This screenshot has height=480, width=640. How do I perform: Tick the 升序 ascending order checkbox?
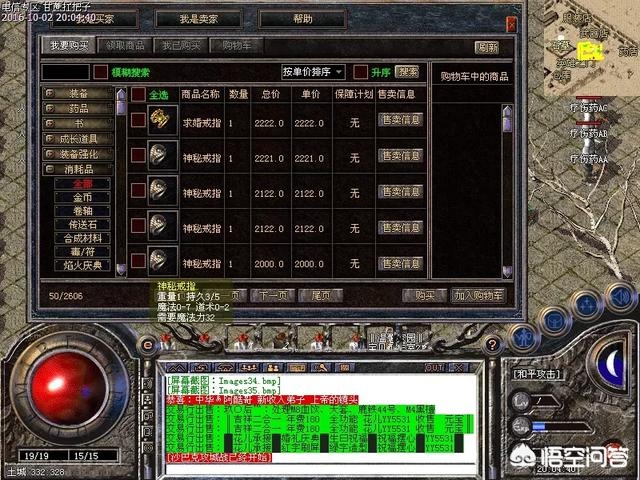point(360,72)
